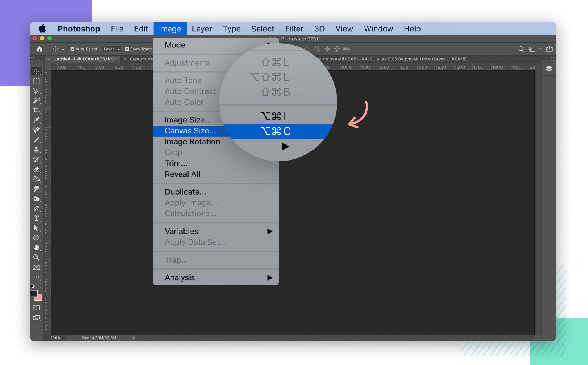Select the Zoom tool in the toolbar

pyautogui.click(x=36, y=257)
